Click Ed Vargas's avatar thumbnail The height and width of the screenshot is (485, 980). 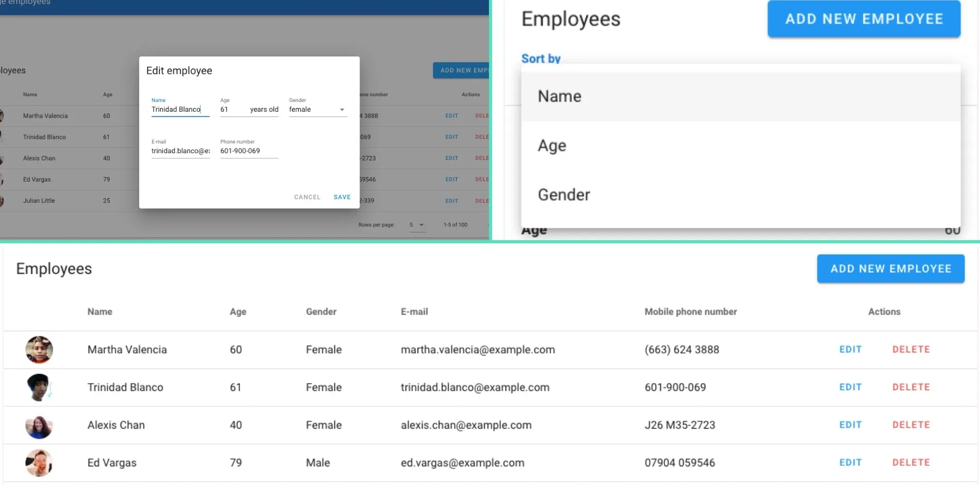pos(39,463)
